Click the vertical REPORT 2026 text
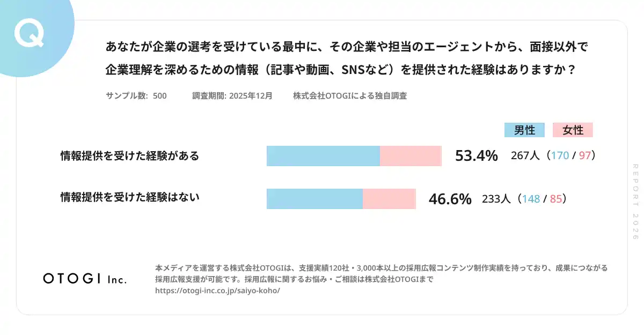644x335 pixels. click(635, 202)
